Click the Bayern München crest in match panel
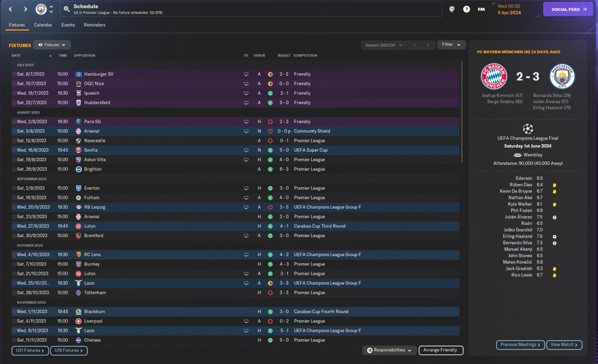 click(494, 77)
